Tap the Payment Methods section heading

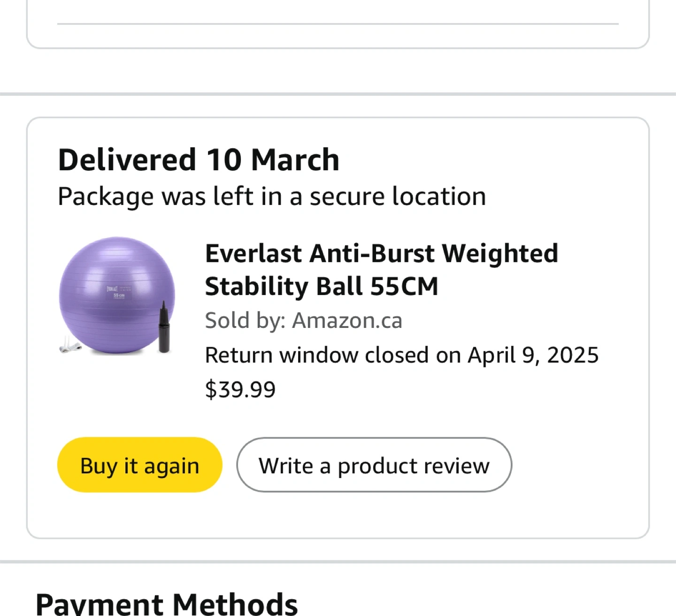point(167,604)
